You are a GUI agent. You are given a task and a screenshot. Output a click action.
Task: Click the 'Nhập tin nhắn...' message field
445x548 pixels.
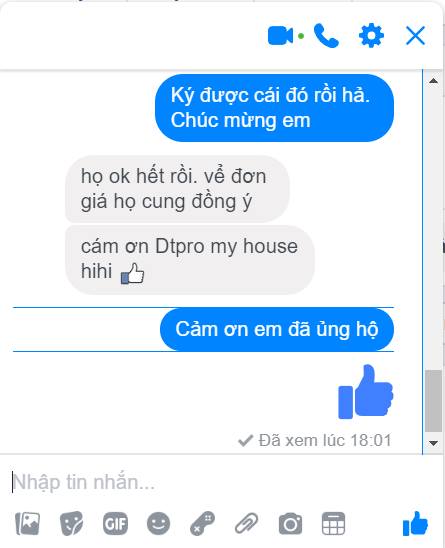pos(210,482)
